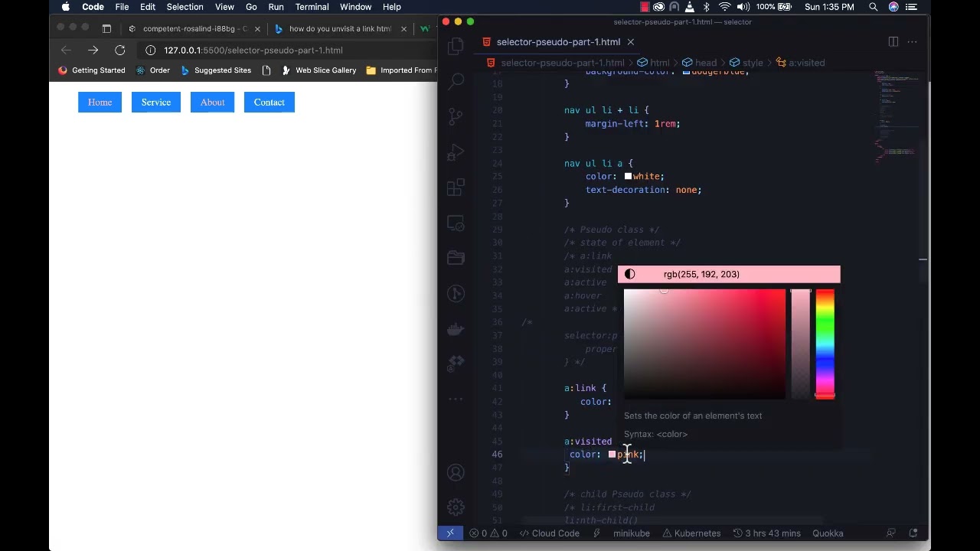Click the About navigation link

tap(213, 103)
